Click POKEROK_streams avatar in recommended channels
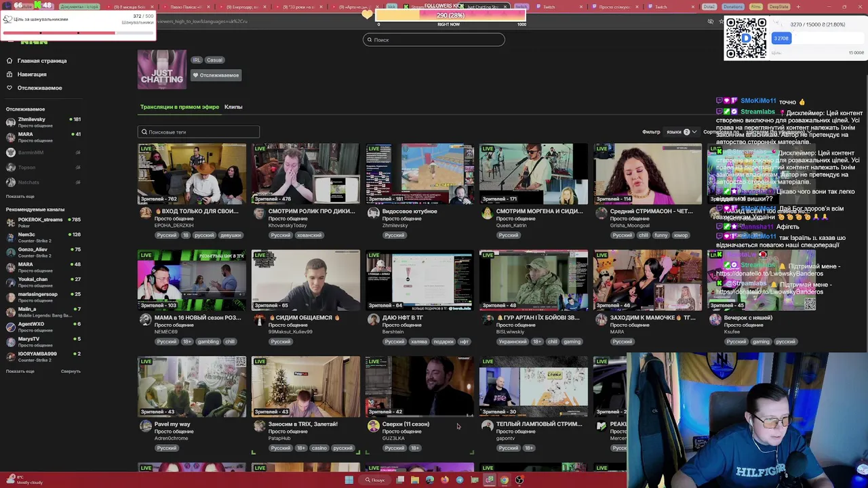 coord(10,222)
